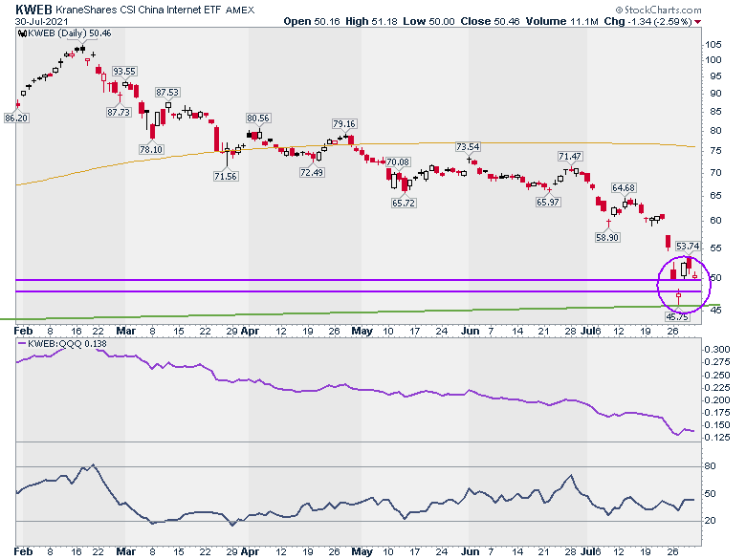
Task: Click the 79.16 price label
Action: (x=344, y=123)
